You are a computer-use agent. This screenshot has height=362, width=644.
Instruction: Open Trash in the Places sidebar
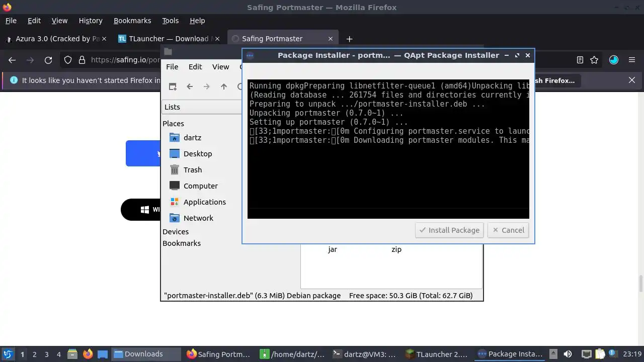tap(193, 169)
